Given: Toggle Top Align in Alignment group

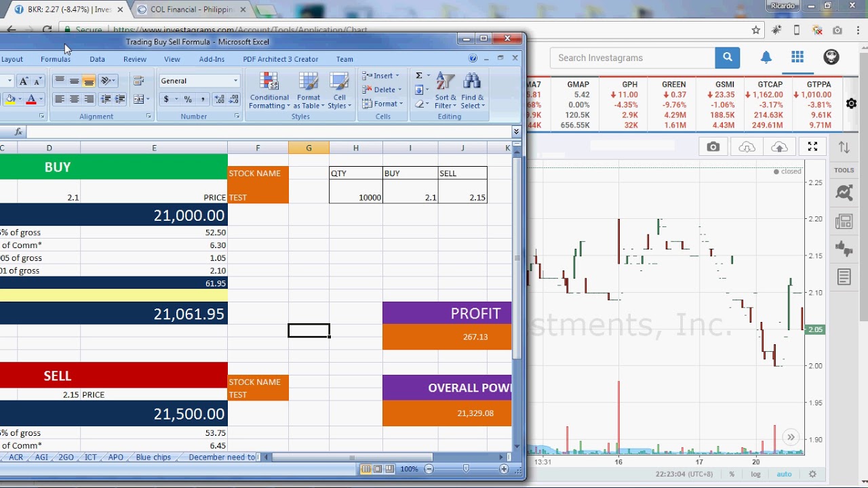Looking at the screenshot, I should [x=60, y=81].
